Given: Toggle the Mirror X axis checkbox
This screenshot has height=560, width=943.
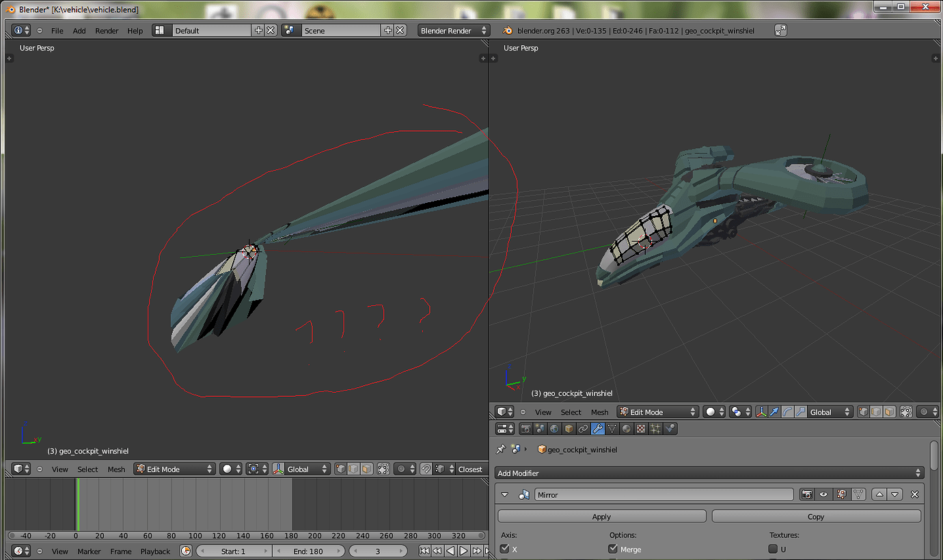Looking at the screenshot, I should [505, 548].
